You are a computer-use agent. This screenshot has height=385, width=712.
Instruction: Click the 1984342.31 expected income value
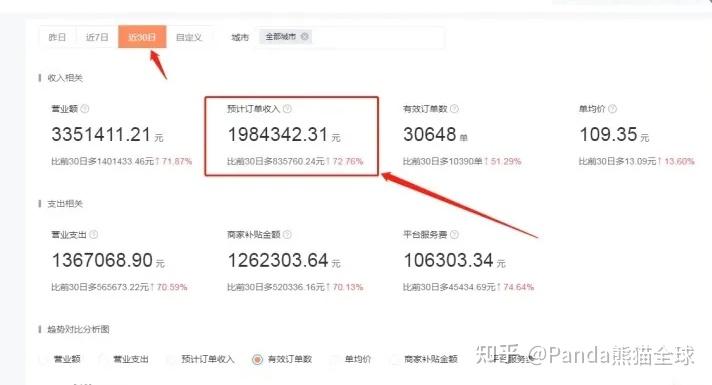pos(277,134)
